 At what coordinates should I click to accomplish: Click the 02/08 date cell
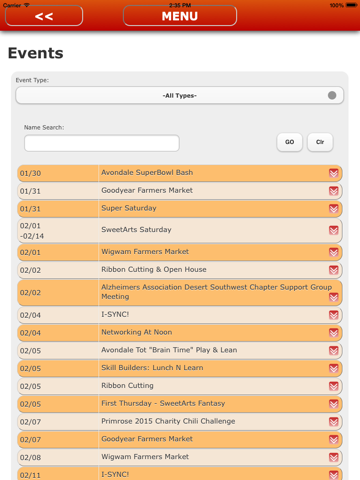pos(58,457)
